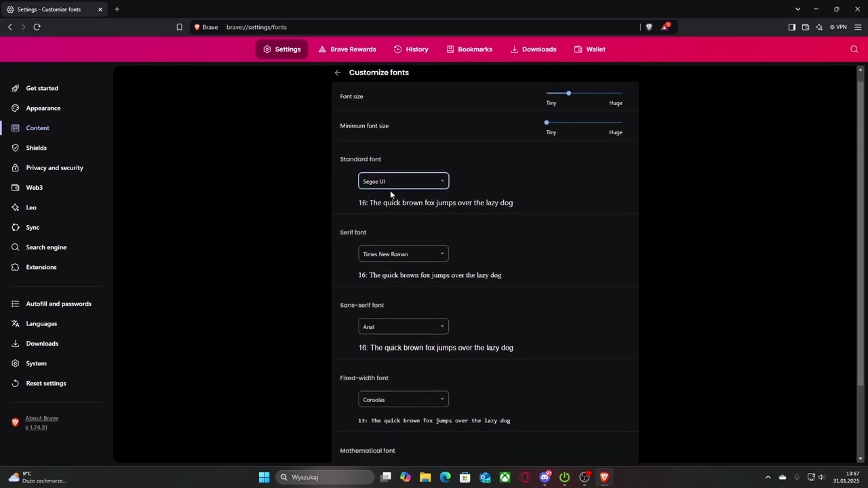
Task: Open the weather widget showing 9°C
Action: 37,477
